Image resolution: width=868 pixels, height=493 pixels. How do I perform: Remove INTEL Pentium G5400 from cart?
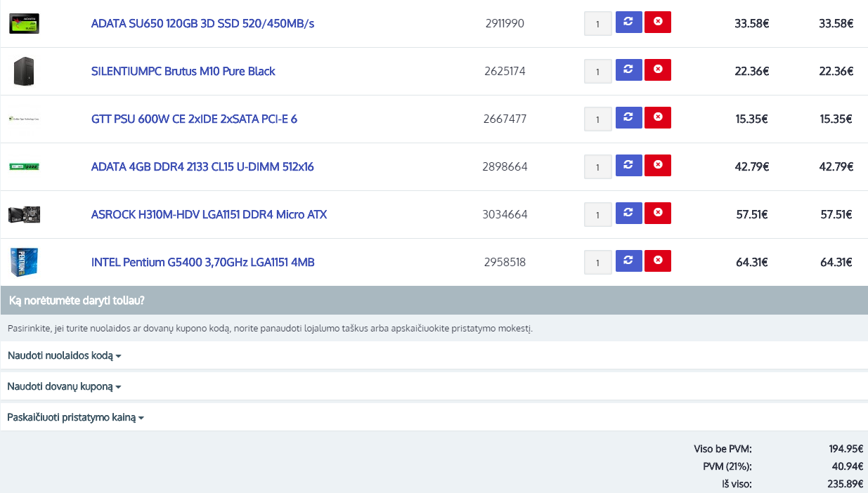click(x=658, y=261)
